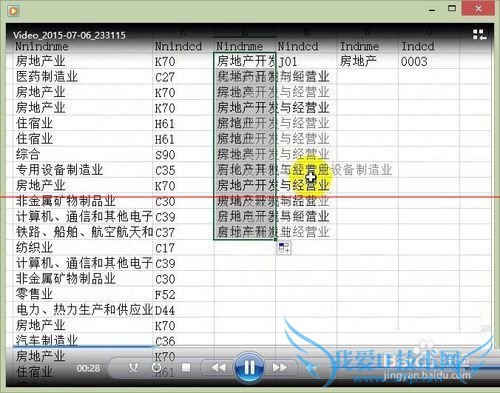The image size is (500, 393).
Task: Click the rewind / previous button
Action: (218, 368)
